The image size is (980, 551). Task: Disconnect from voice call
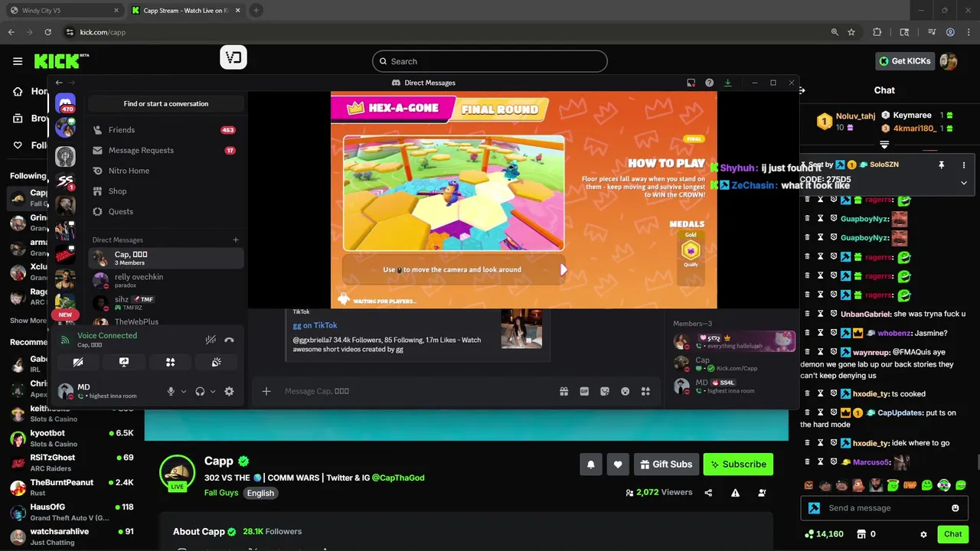pos(229,340)
